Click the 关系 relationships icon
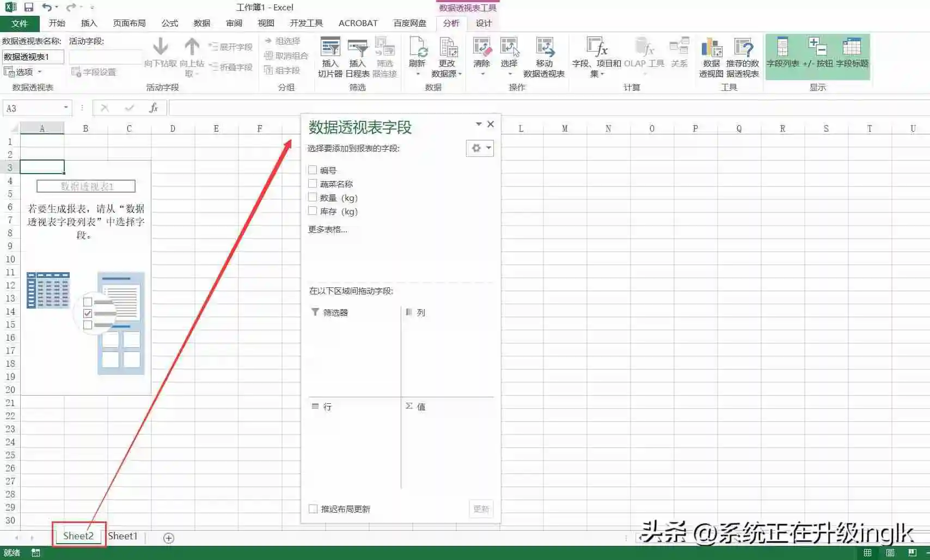The width and height of the screenshot is (930, 560). (680, 53)
